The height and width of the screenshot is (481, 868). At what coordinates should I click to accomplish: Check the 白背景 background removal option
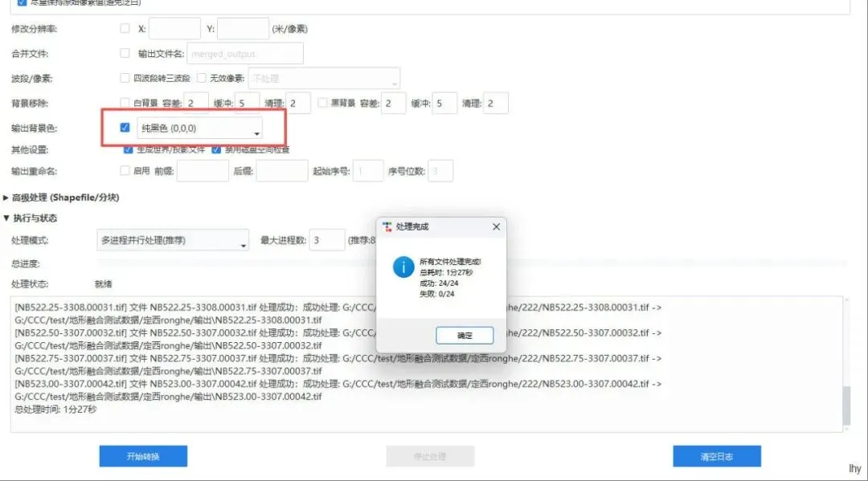click(x=125, y=103)
